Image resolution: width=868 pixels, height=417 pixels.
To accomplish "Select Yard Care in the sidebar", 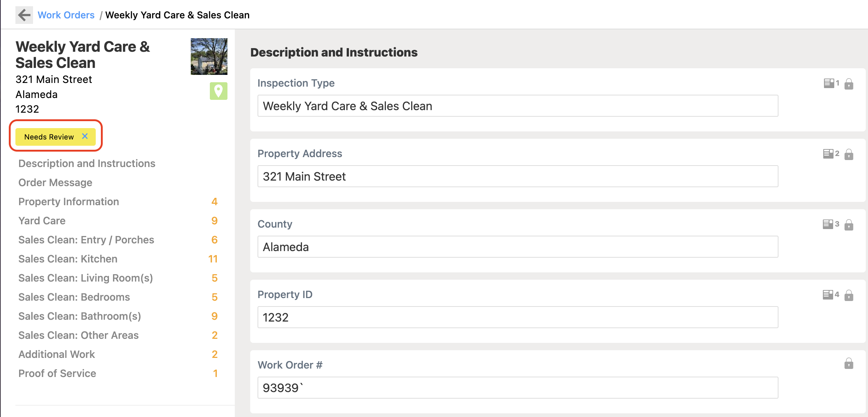I will 41,221.
